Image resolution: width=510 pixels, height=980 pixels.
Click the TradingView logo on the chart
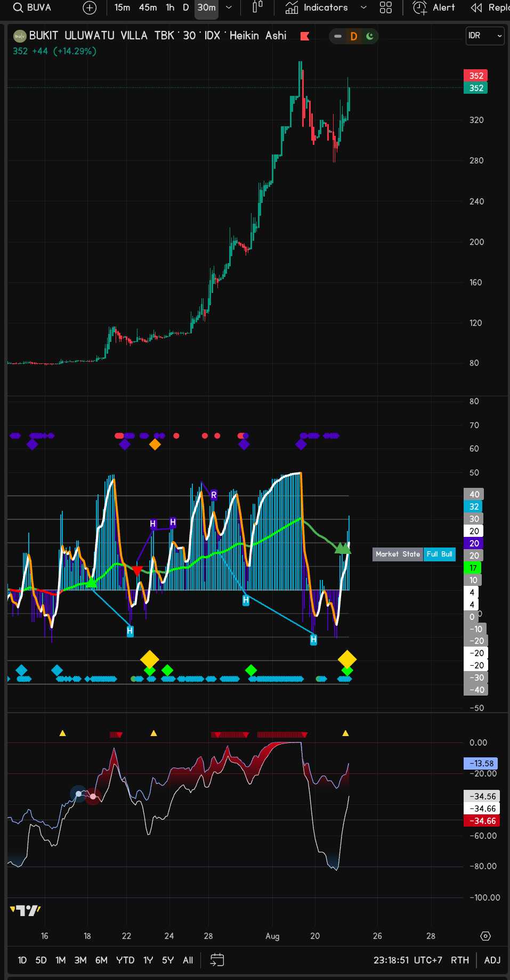coord(26,910)
